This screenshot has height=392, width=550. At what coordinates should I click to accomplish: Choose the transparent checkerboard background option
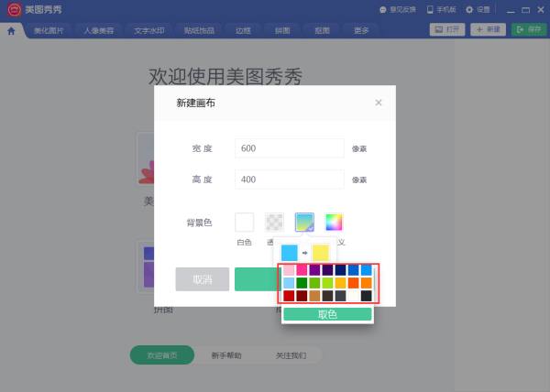(x=274, y=222)
